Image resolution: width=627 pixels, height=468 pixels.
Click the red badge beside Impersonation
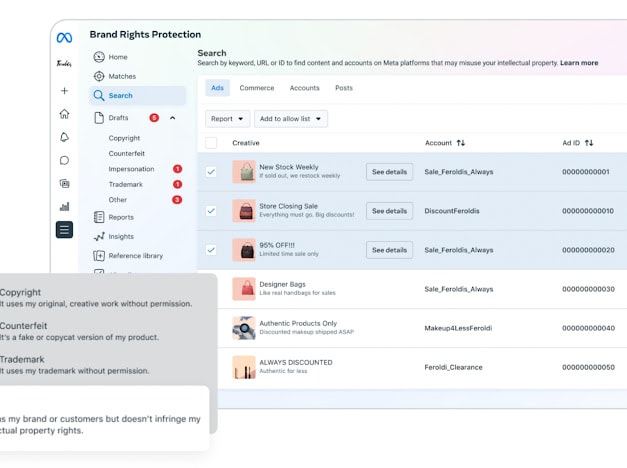177,169
